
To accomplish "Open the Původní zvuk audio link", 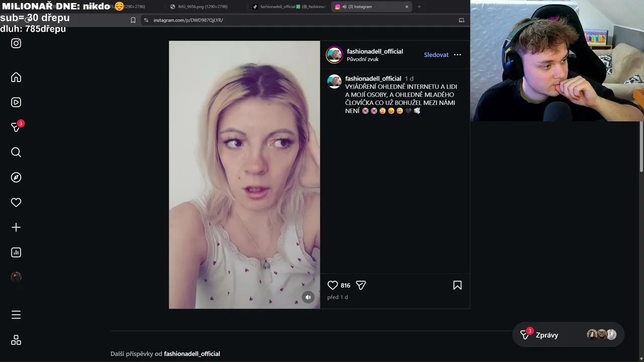I will click(x=363, y=59).
